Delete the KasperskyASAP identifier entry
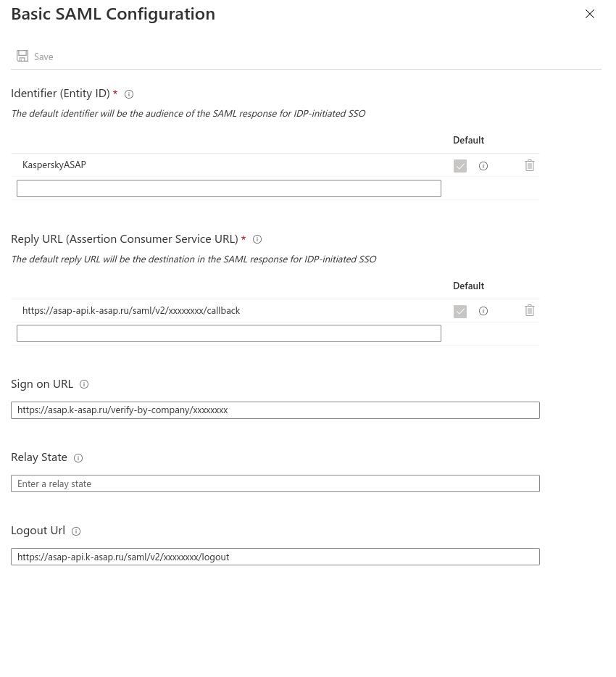 (530, 166)
